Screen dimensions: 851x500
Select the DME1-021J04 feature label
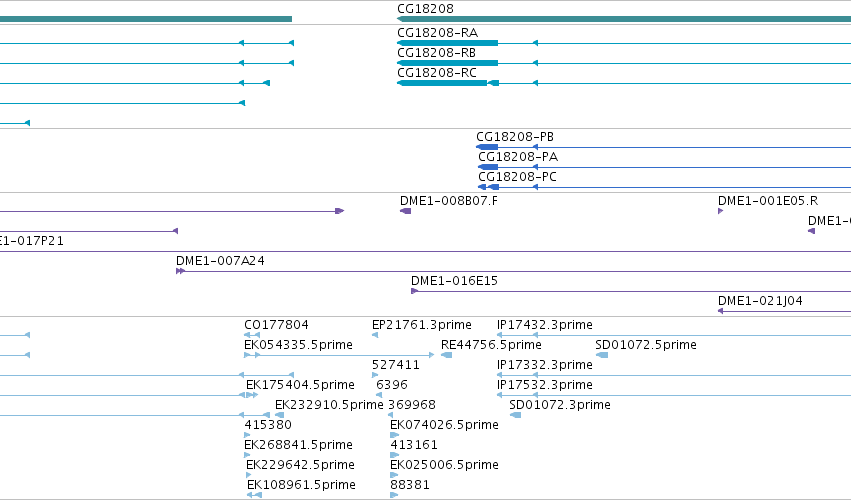click(x=760, y=301)
